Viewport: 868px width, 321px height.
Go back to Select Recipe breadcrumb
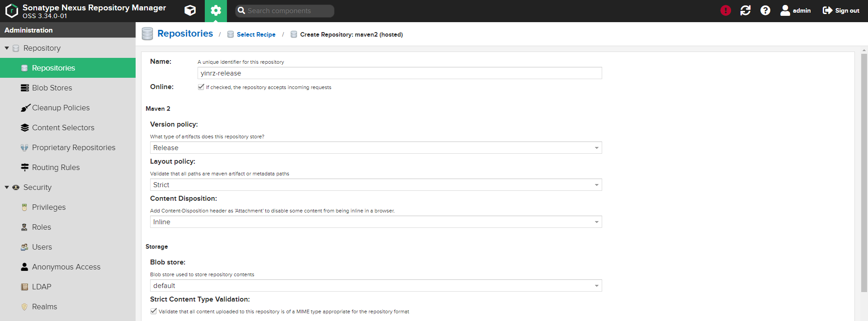click(256, 34)
